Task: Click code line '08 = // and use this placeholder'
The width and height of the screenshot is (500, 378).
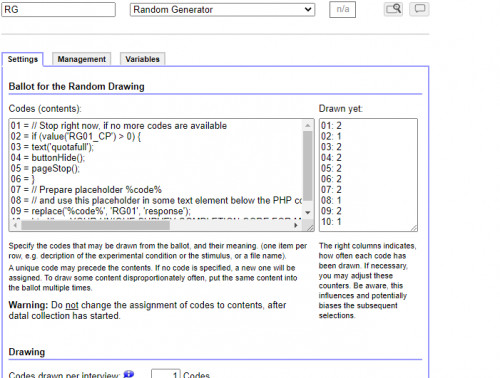Action: [156, 200]
